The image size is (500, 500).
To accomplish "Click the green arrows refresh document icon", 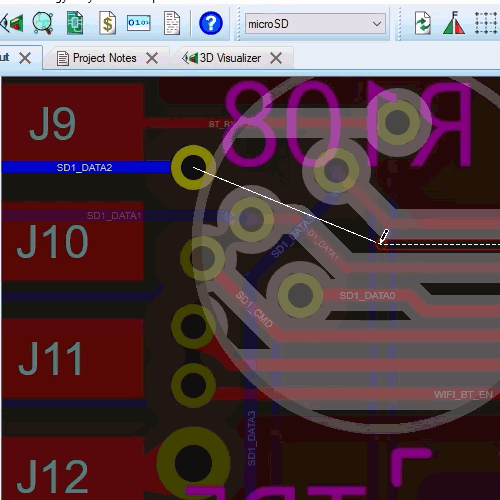I will [423, 23].
